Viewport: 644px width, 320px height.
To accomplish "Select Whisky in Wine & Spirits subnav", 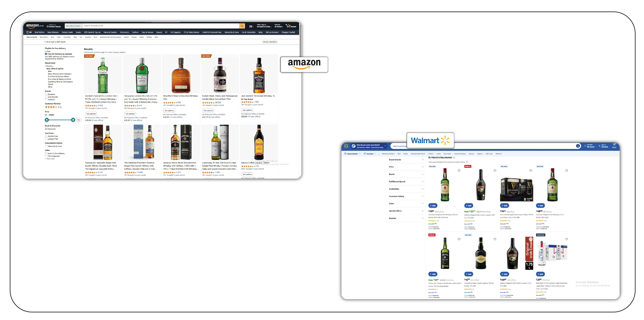I will point(149,37).
